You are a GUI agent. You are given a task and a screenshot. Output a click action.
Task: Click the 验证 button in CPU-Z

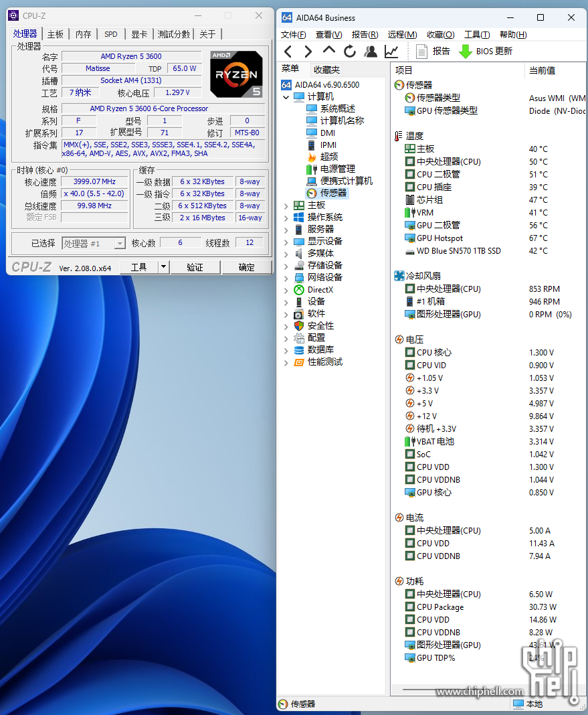pyautogui.click(x=195, y=267)
